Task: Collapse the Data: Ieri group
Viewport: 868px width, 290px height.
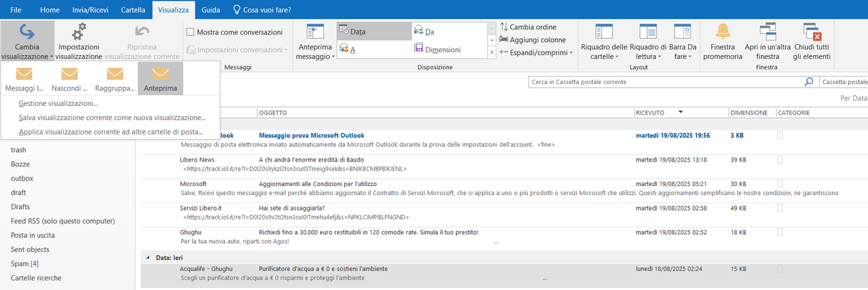Action: pyautogui.click(x=149, y=258)
